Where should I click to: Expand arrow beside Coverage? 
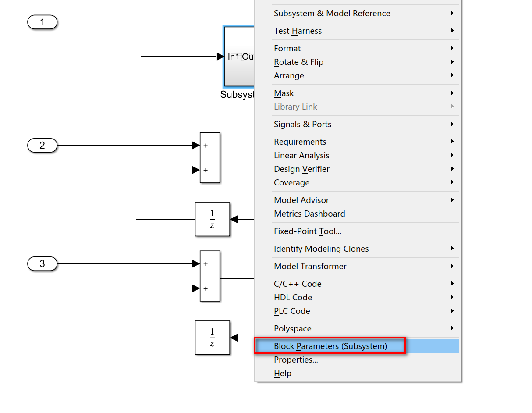click(452, 182)
